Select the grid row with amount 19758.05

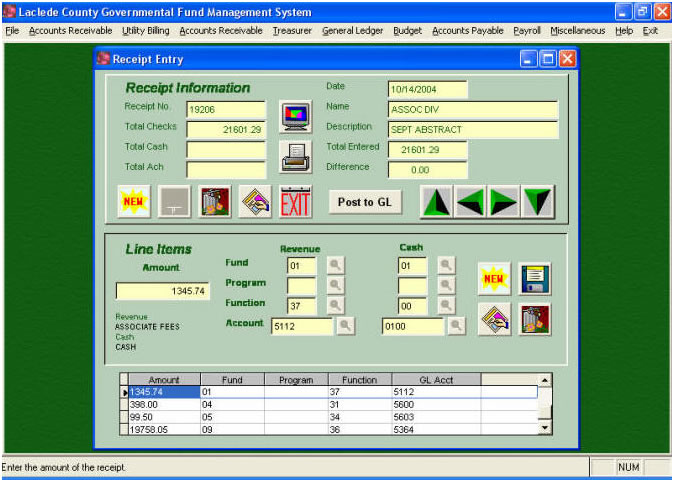click(160, 429)
